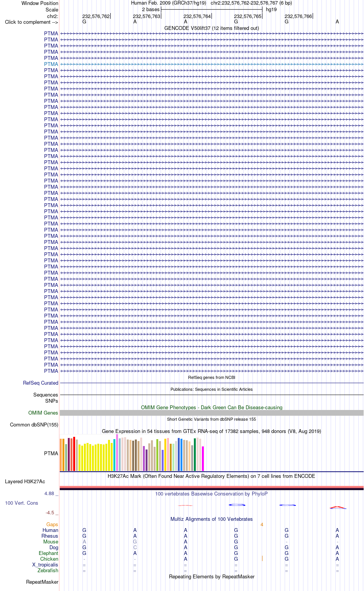Screen dimensions: 364x591
Task: Click the OMIM Gene Phenotypes green title
Action: 212,407
